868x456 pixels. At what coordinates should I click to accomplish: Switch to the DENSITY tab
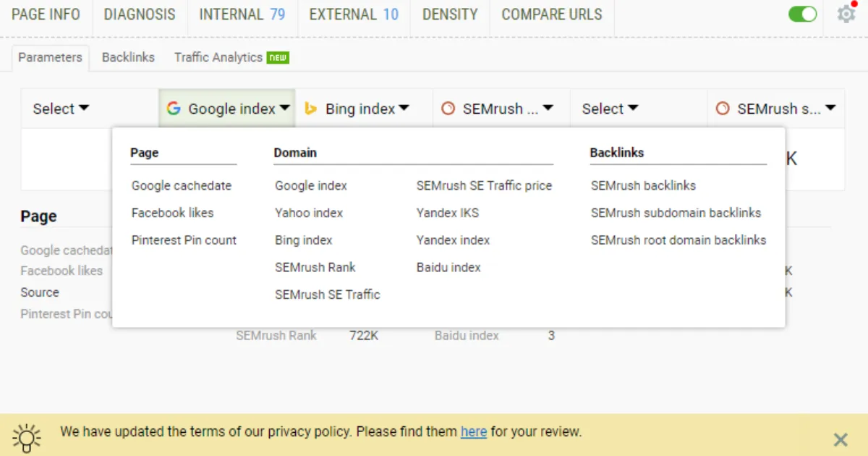450,14
